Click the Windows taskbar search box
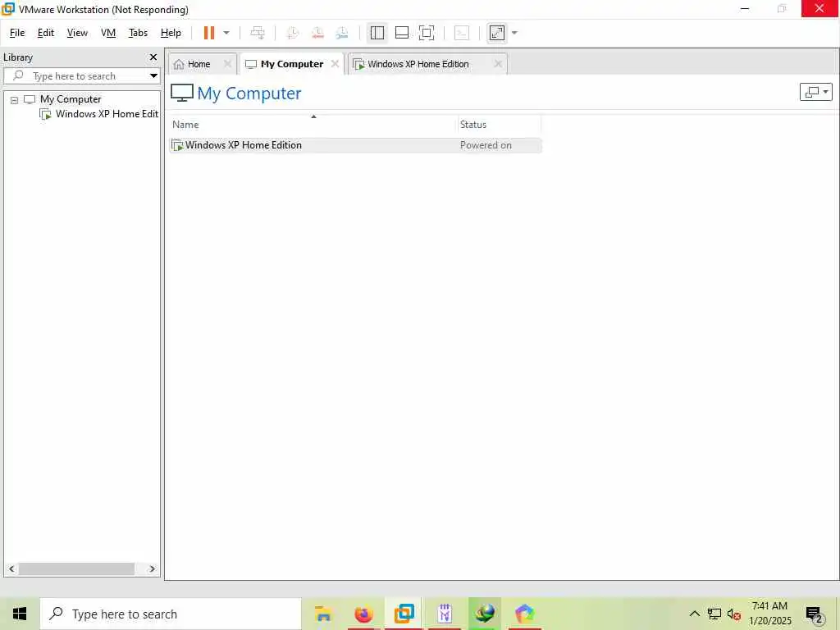840x630 pixels. [171, 614]
